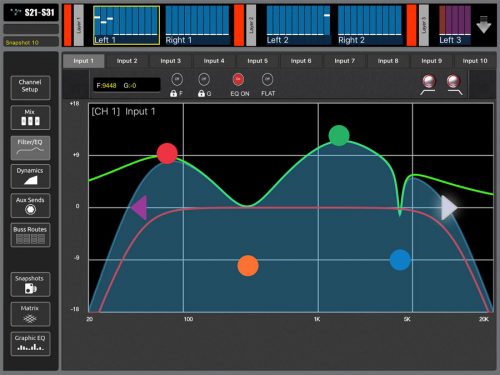Viewport: 500px width, 375px height.
Task: Switch to the Input 5 tab
Action: point(258,61)
